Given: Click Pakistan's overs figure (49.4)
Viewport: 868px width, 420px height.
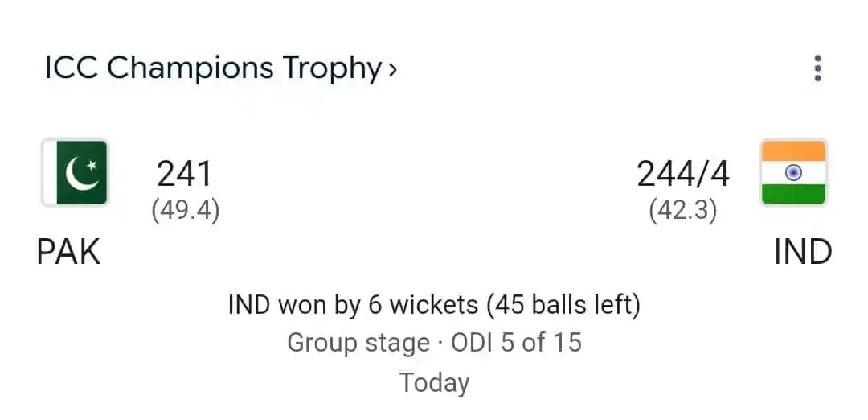Looking at the screenshot, I should [x=186, y=211].
